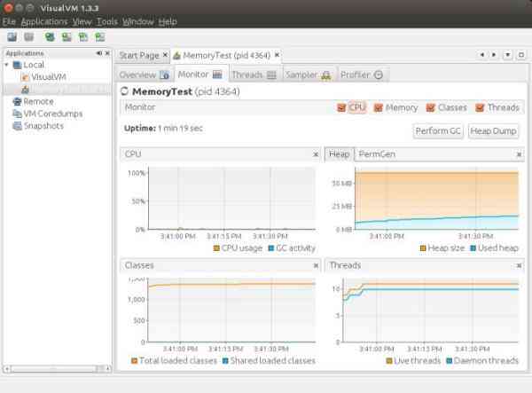532x393 pixels.
Task: Select the Remote node
Action: click(x=38, y=101)
